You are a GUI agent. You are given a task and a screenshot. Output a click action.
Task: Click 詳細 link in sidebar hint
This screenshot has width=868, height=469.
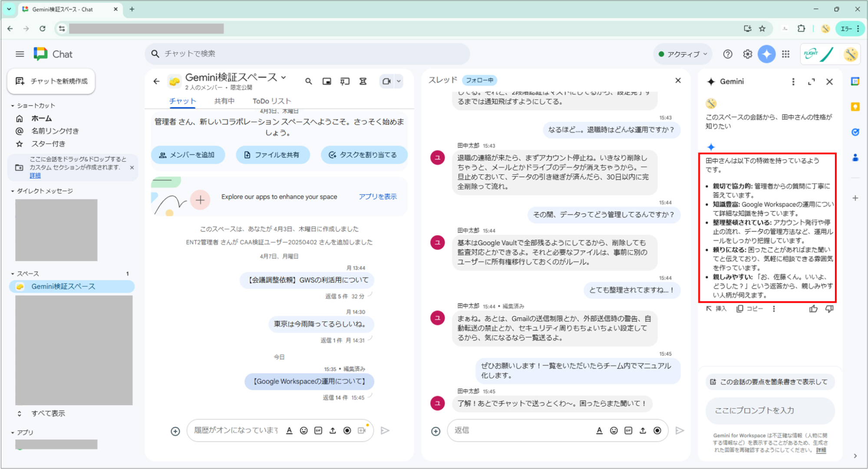pos(35,176)
